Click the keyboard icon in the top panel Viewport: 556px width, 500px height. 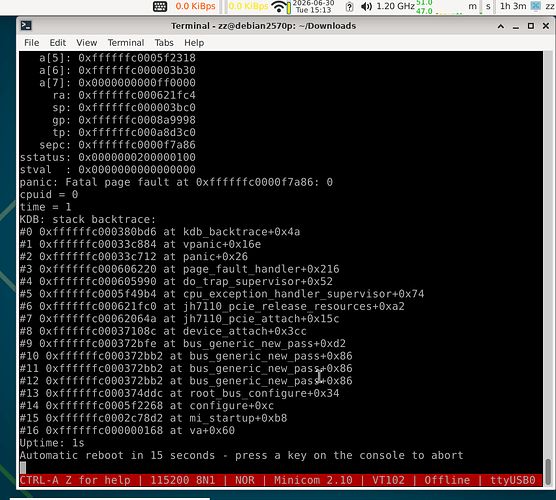(160, 6)
